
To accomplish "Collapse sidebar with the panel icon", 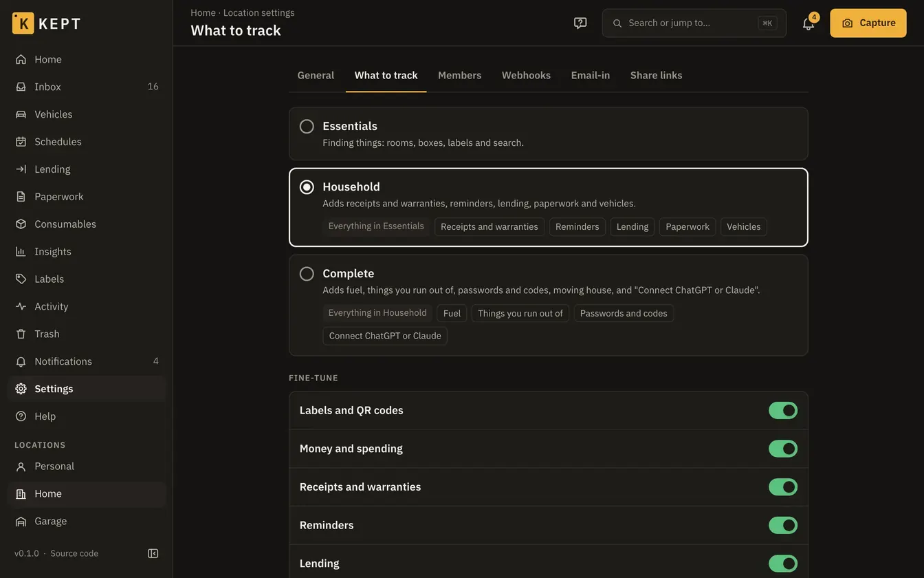I will pos(153,553).
